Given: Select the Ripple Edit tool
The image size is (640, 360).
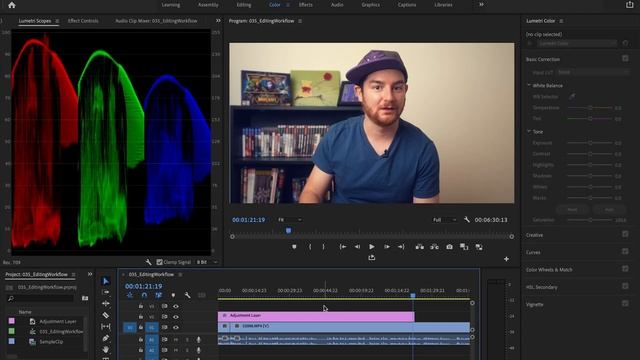Looking at the screenshot, I should tap(105, 304).
